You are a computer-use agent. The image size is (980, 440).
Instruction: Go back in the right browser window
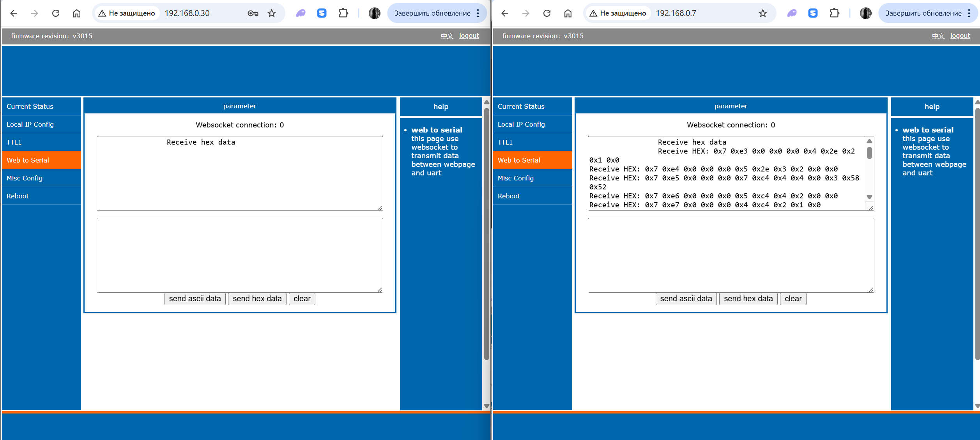tap(505, 13)
